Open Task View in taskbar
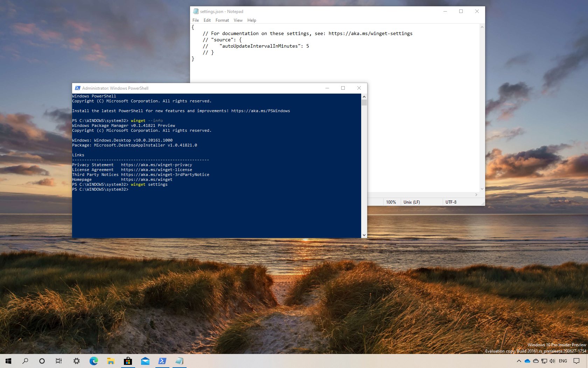588x368 pixels. point(59,361)
